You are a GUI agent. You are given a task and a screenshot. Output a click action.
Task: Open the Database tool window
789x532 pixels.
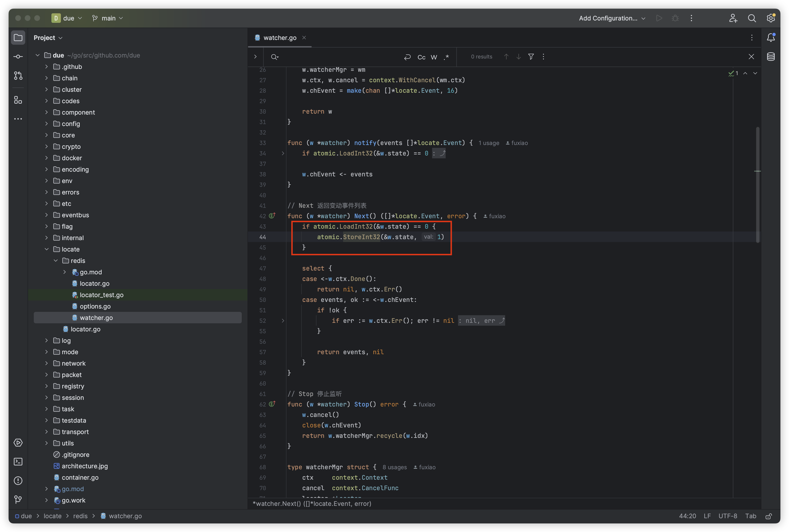[x=771, y=57]
